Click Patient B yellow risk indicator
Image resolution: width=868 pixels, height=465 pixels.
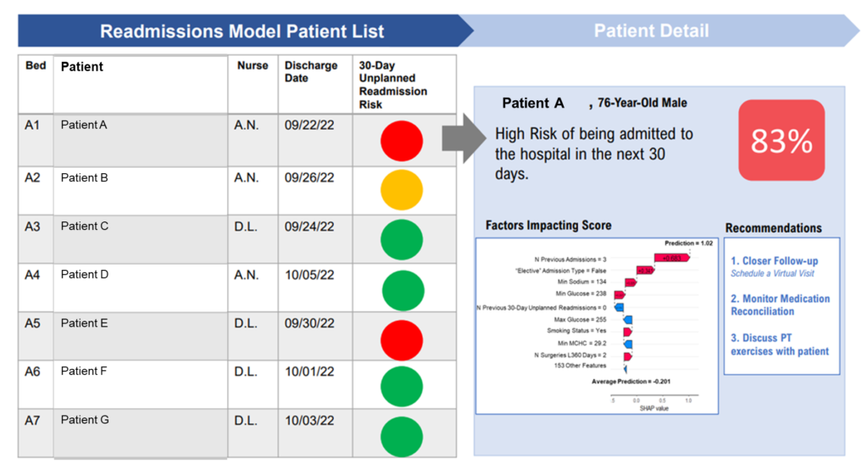[401, 190]
